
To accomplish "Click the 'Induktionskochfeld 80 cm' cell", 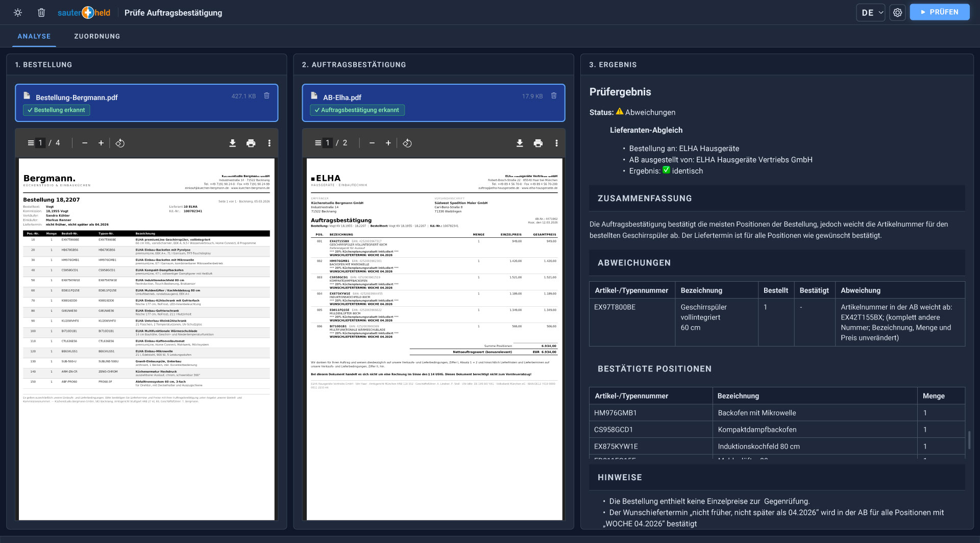I will tap(815, 447).
